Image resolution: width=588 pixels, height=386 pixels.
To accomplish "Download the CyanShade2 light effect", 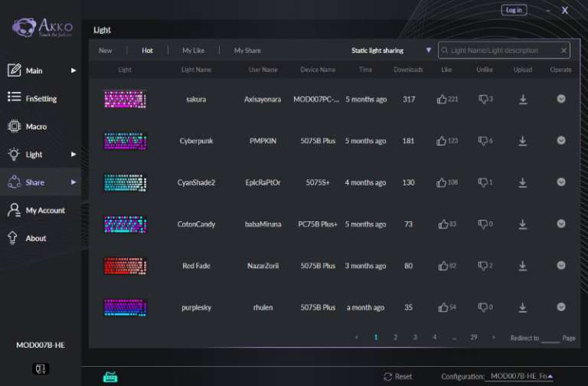I will (523, 182).
